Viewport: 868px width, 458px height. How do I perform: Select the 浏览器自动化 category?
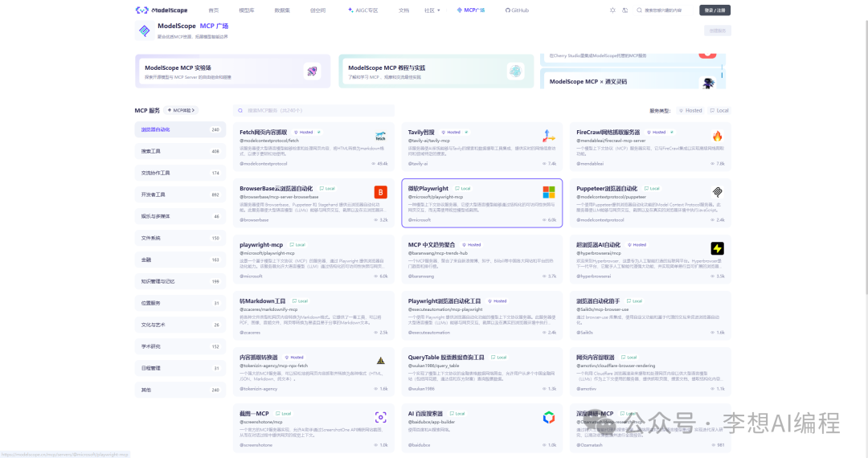pyautogui.click(x=180, y=129)
